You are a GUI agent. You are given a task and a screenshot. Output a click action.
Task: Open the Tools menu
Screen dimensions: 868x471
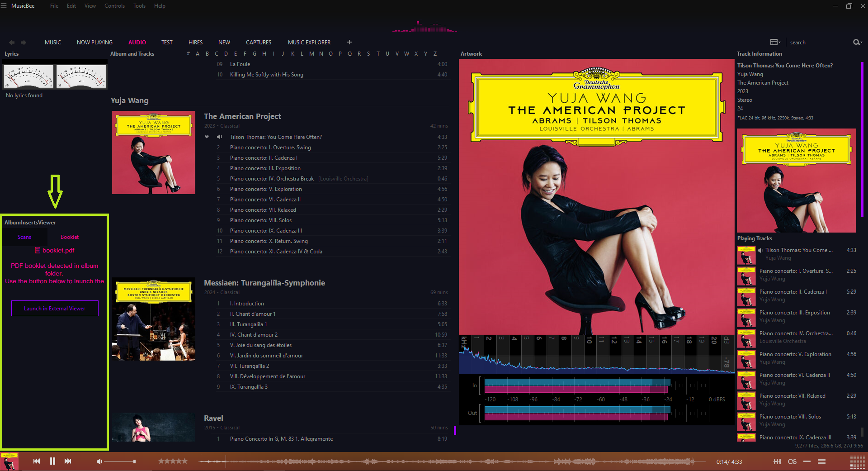[139, 6]
